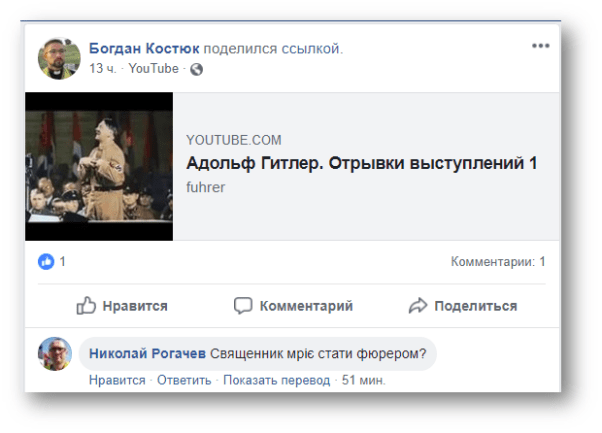Click the "51 мин." comment timestamp

pyautogui.click(x=364, y=380)
